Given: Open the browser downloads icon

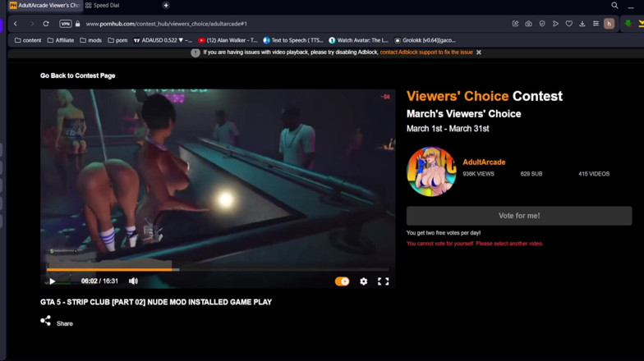Looking at the screenshot, I should pos(582,24).
